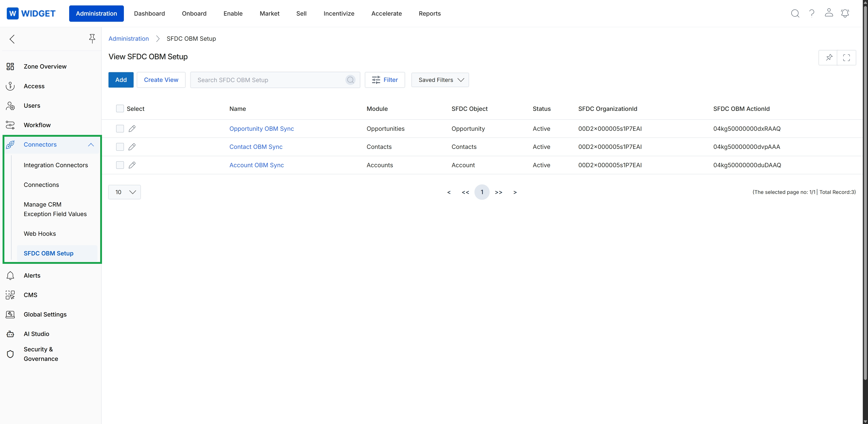
Task: Open the Reports tab
Action: tap(430, 14)
